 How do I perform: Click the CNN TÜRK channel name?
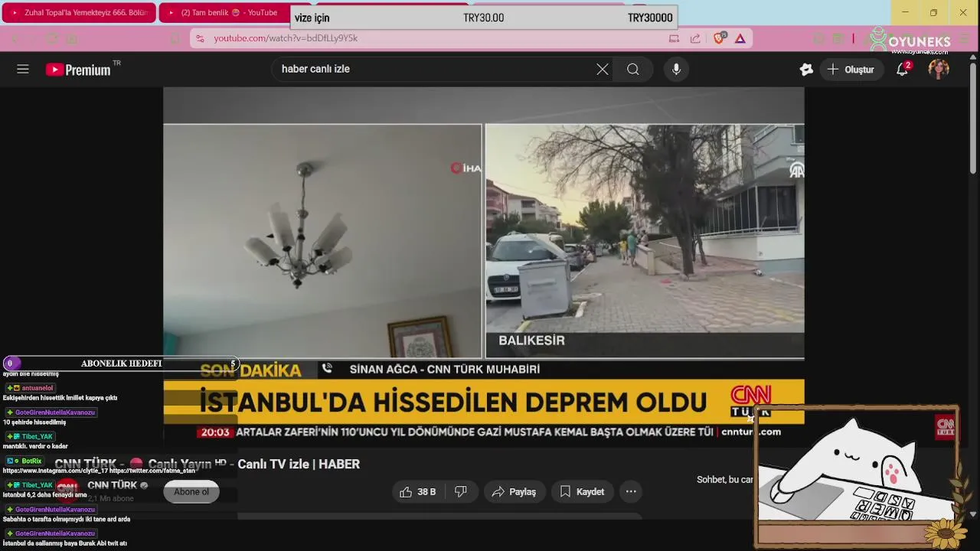coord(112,485)
